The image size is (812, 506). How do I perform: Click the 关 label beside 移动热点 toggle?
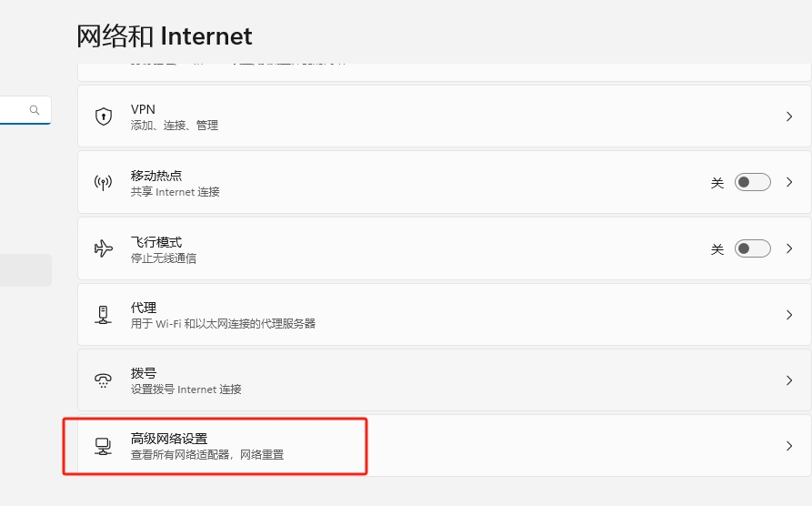(717, 183)
